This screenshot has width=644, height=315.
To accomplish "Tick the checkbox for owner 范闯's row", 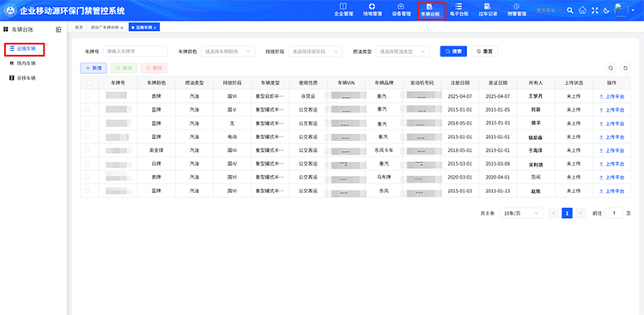I will tap(87, 177).
